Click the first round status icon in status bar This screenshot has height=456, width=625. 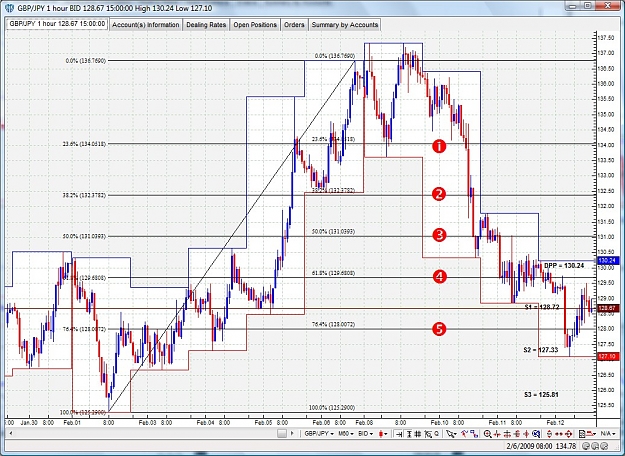(x=585, y=446)
